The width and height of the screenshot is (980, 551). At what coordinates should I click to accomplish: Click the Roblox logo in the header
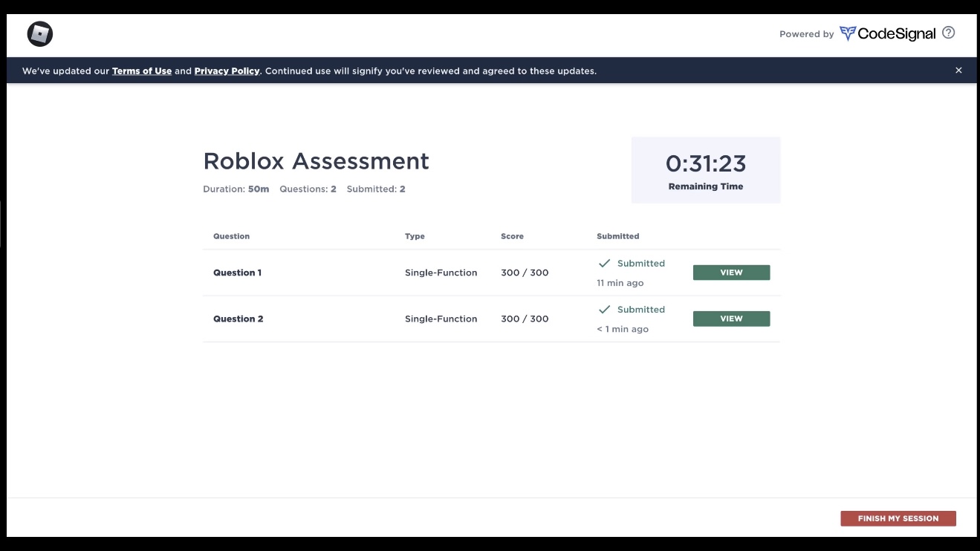(40, 34)
